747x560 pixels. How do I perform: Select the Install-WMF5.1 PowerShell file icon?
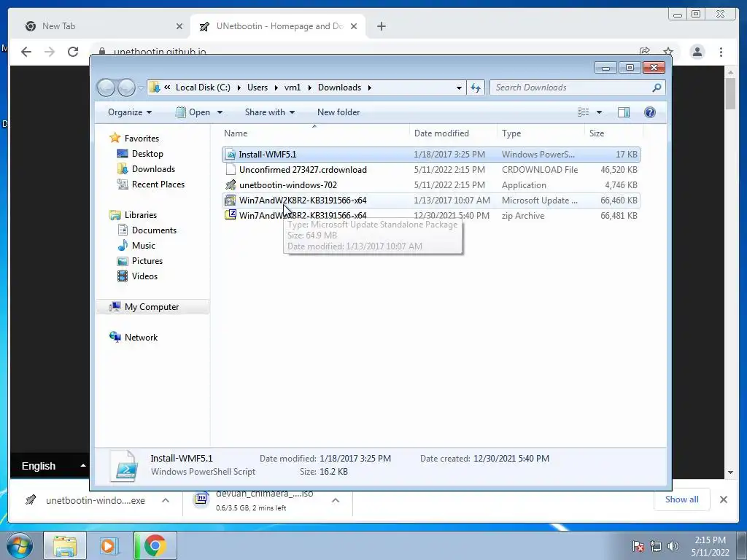point(231,155)
